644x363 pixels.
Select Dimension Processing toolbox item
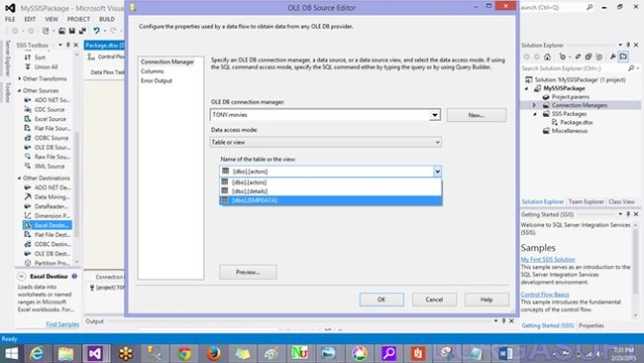click(47, 216)
